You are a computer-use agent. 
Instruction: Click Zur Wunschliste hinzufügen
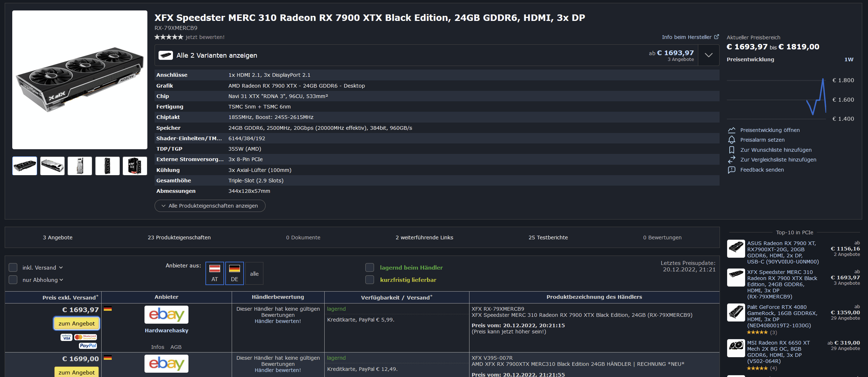pos(776,150)
